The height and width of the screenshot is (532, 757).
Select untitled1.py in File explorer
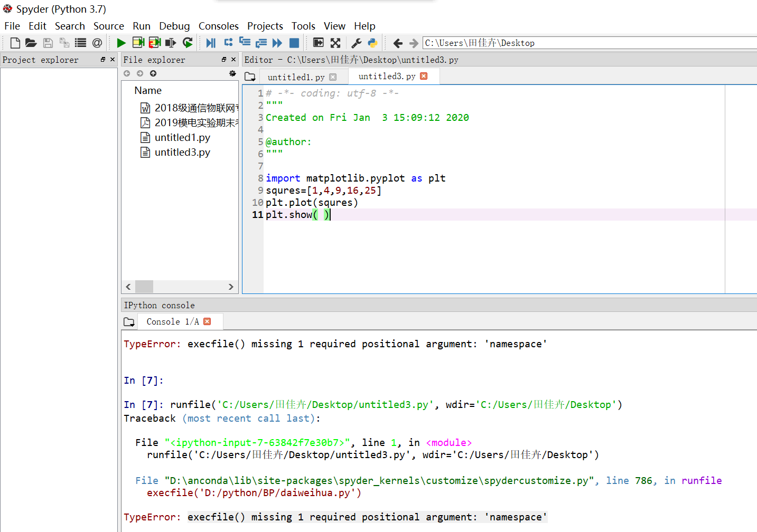(182, 138)
